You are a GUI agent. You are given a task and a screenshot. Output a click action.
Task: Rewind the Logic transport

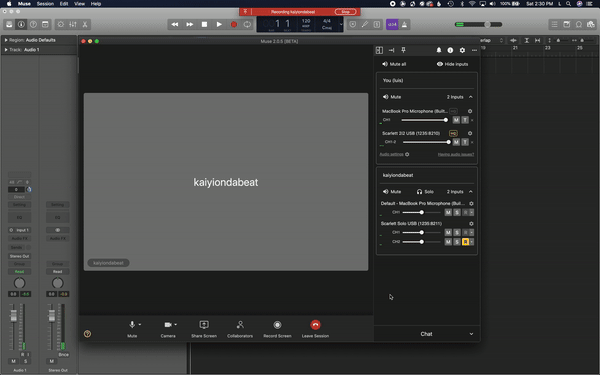tap(174, 24)
